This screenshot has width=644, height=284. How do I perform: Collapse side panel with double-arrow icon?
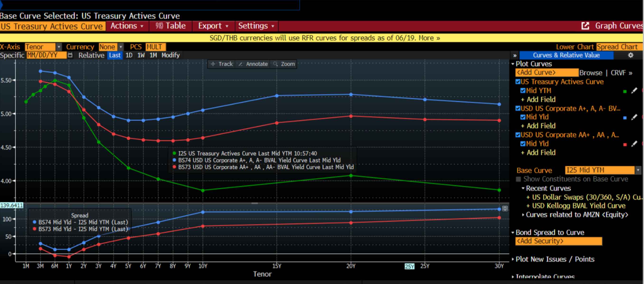pyautogui.click(x=515, y=55)
